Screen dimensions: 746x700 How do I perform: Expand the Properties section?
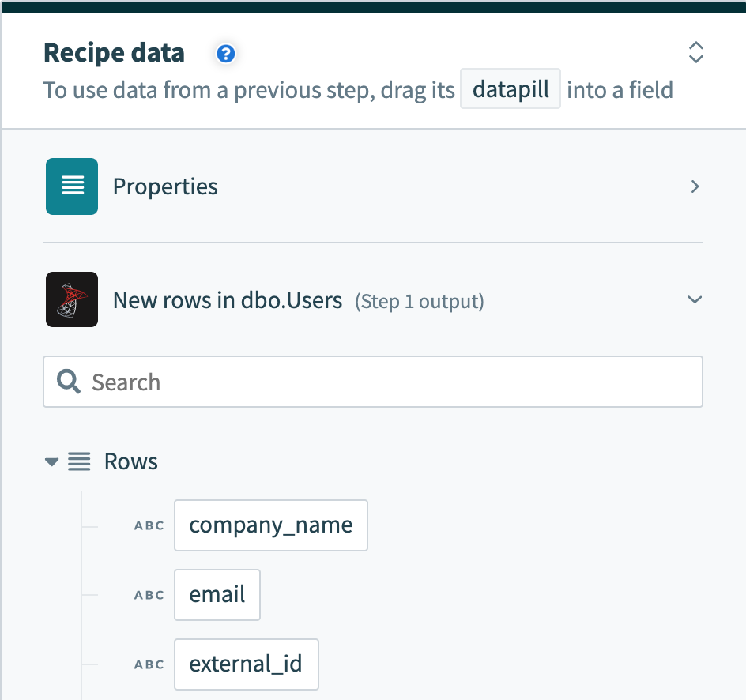[x=695, y=186]
